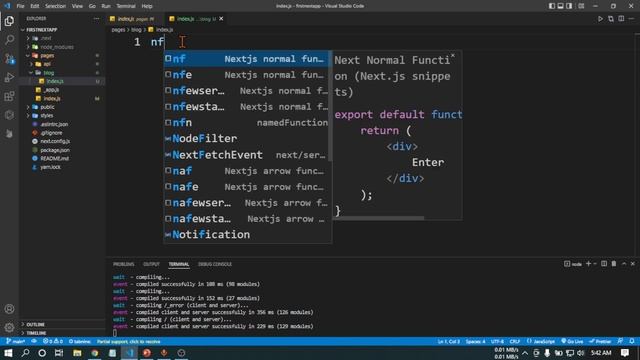640x360 pixels.
Task: Click the feedback icon in status bar
Action: pyautogui.click(x=620, y=341)
